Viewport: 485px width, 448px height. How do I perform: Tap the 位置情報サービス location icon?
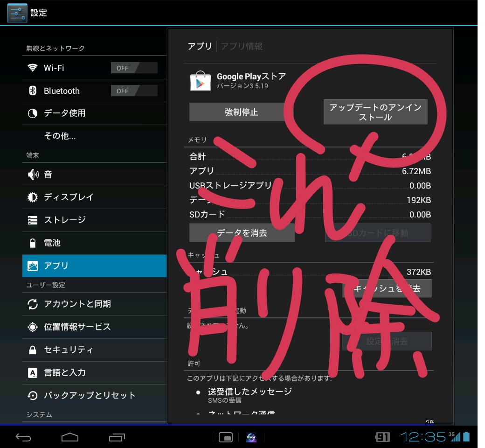pos(33,327)
